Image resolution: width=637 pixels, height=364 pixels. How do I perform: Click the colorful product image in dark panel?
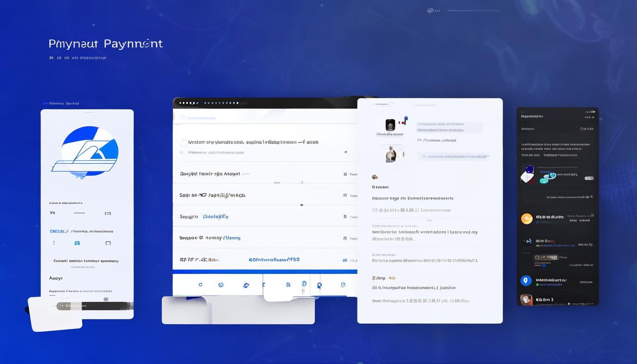click(x=528, y=174)
